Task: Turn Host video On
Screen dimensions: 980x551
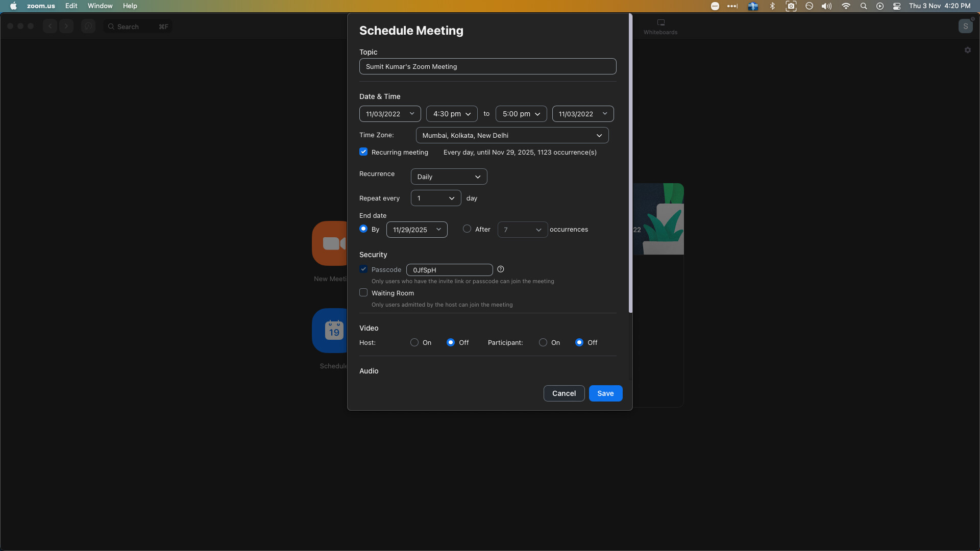Action: [x=414, y=342]
